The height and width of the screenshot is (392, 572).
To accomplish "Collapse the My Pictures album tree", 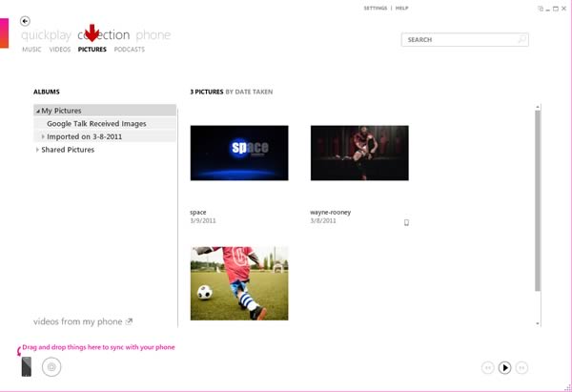I will point(36,111).
